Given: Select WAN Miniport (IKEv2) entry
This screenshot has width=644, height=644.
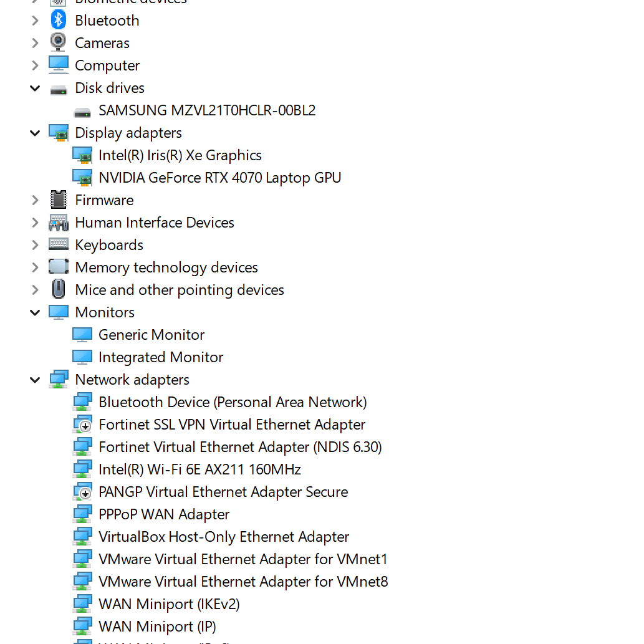Looking at the screenshot, I should (169, 604).
